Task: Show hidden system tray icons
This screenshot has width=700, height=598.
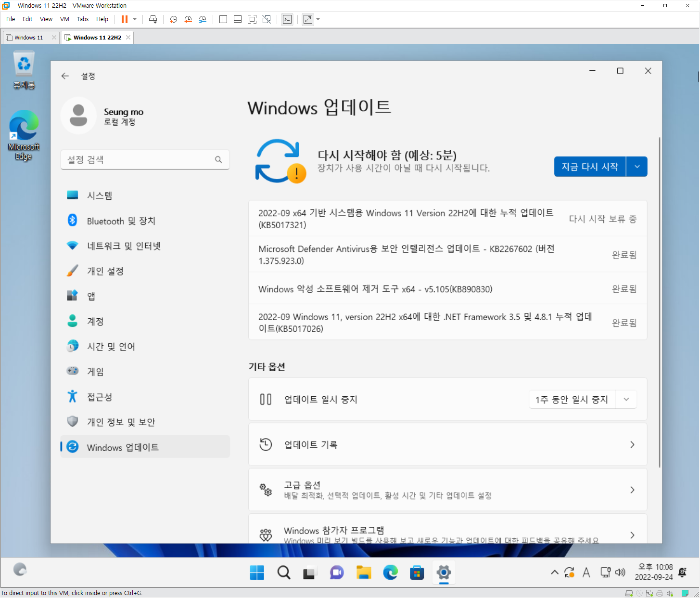Action: tap(555, 572)
